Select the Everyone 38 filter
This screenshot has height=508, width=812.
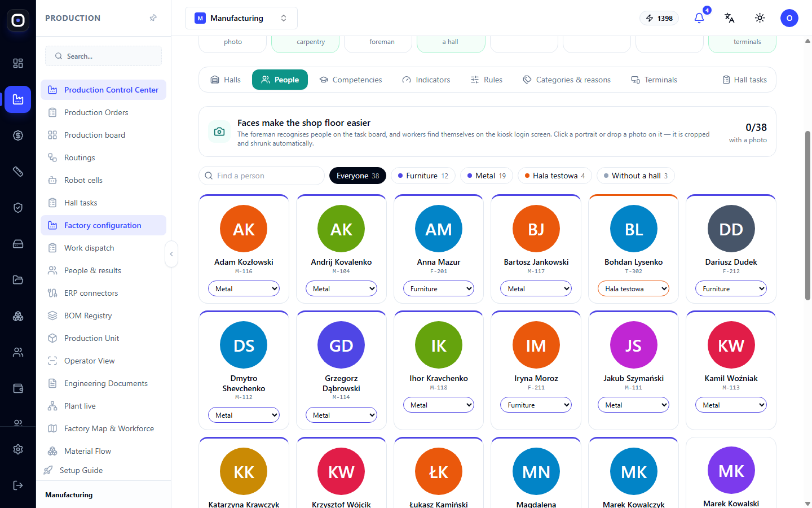pyautogui.click(x=358, y=176)
